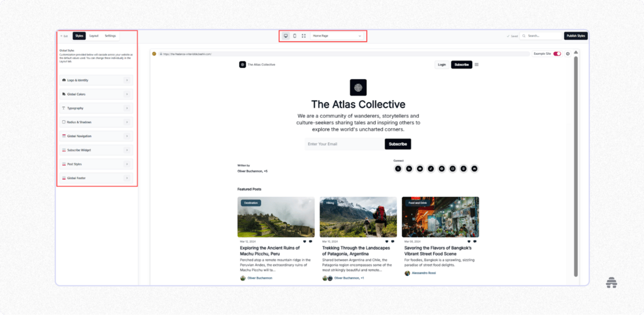Switch to mobile preview icon
Viewport: 644px width, 315px height.
point(295,36)
